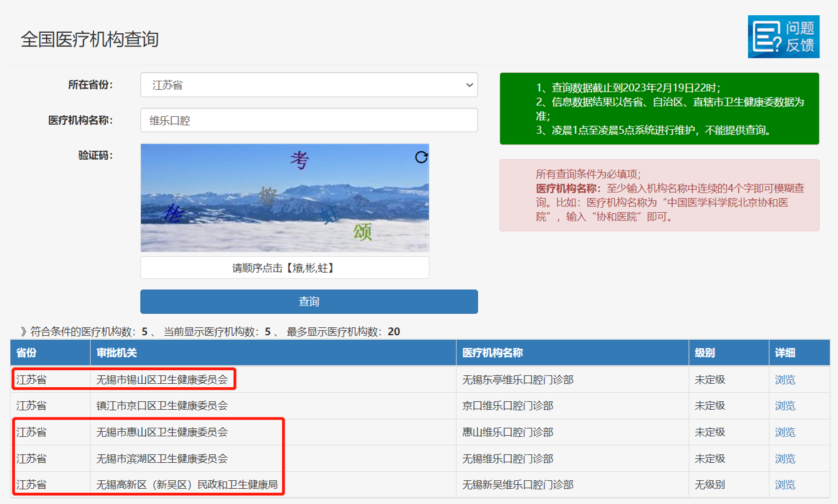Click the 医疗机构名称 table column header

(x=492, y=353)
